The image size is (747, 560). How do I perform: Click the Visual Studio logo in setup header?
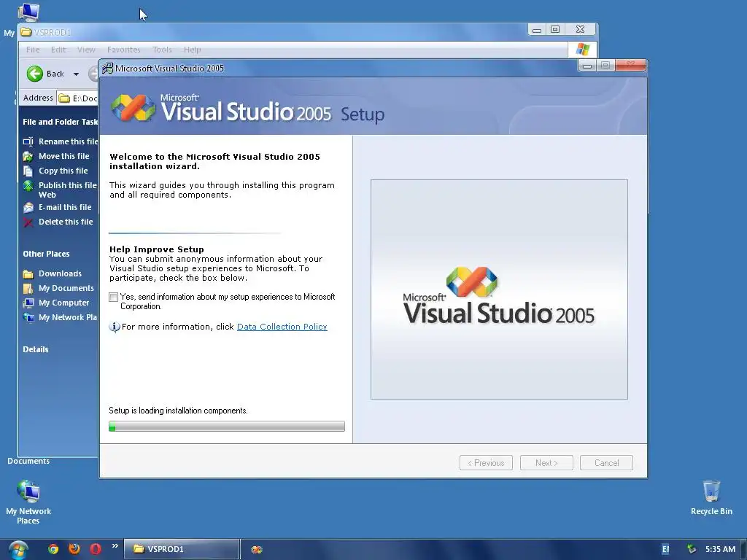[133, 108]
